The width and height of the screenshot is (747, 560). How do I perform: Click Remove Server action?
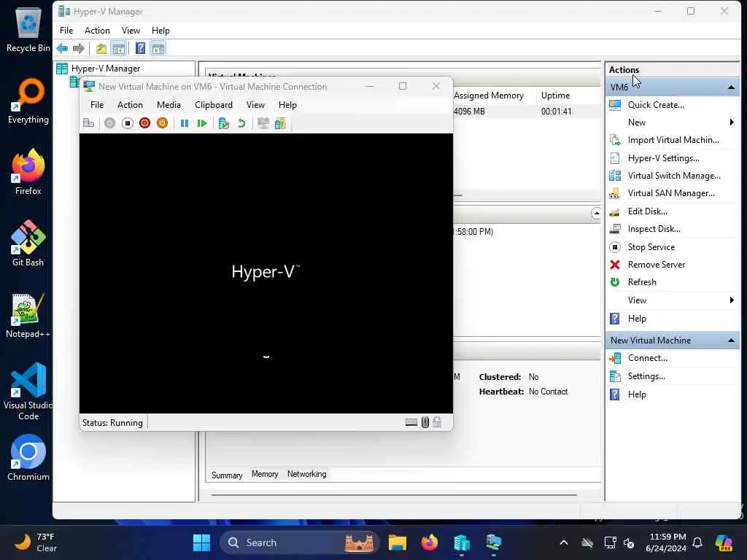point(656,265)
